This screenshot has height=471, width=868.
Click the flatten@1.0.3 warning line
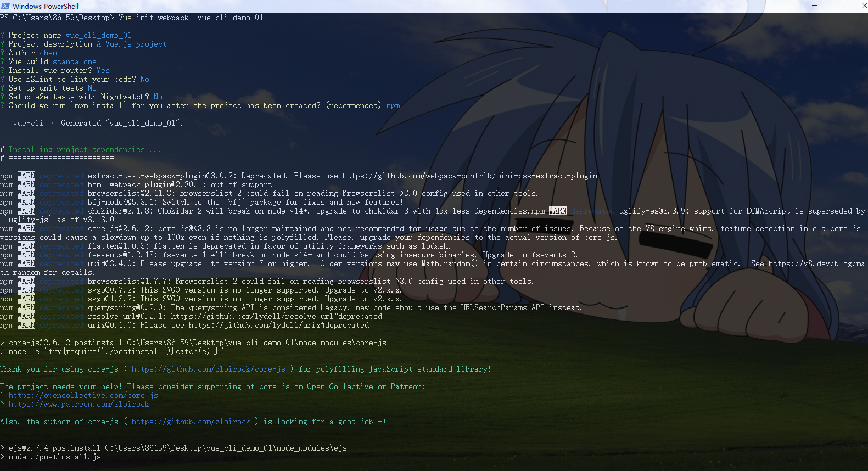pyautogui.click(x=225, y=246)
